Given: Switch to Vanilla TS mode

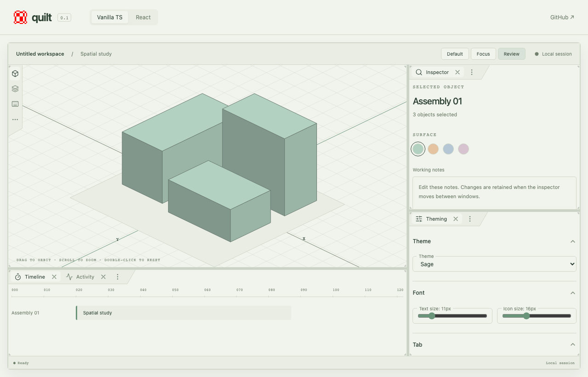Looking at the screenshot, I should [x=110, y=17].
